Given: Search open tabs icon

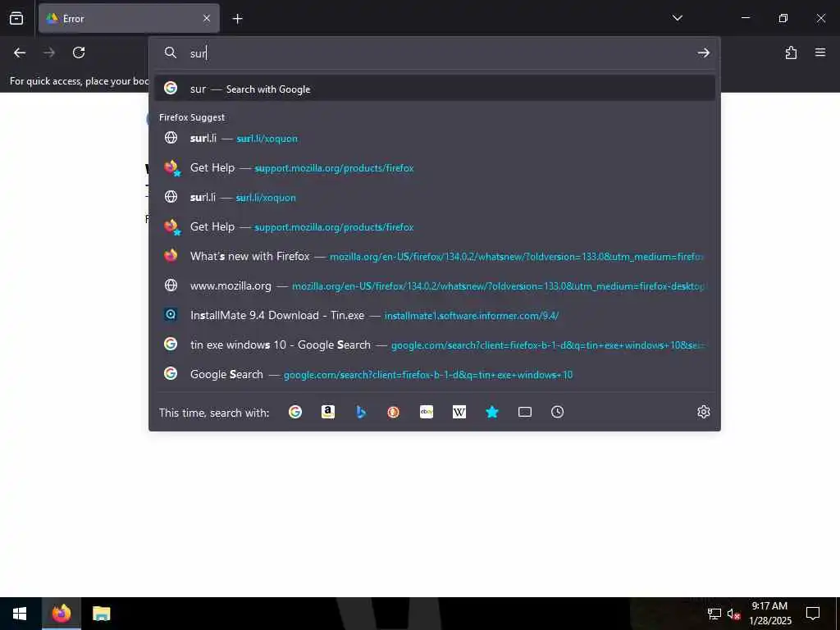Looking at the screenshot, I should 525,412.
